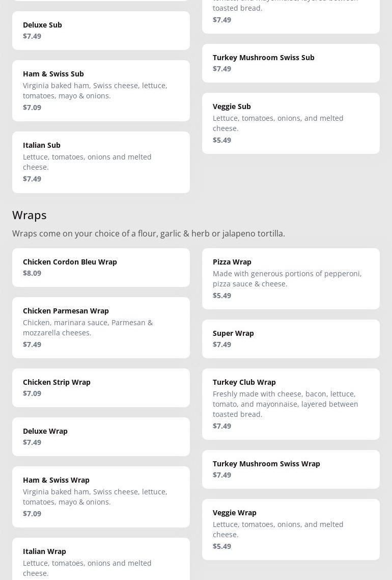392x580 pixels.
Task: Select the Ham & Swiss Sub card
Action: [101, 91]
